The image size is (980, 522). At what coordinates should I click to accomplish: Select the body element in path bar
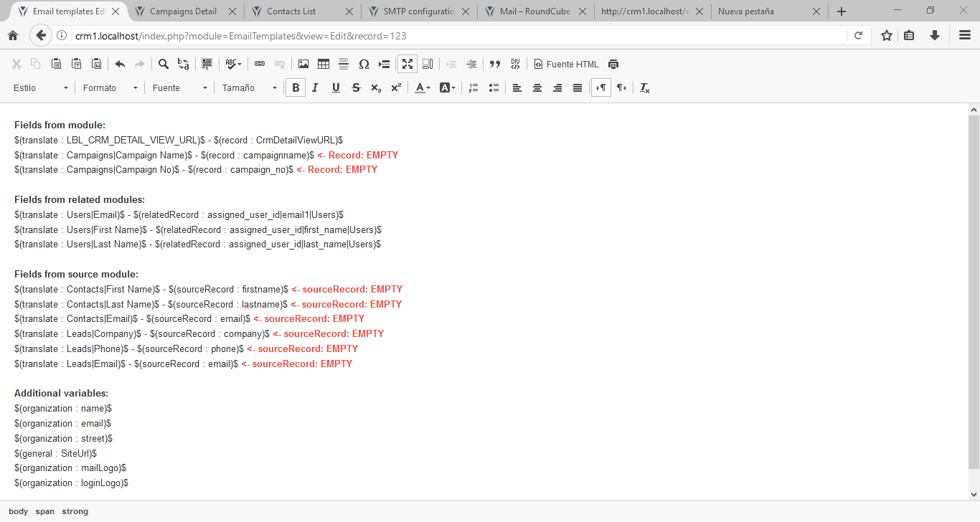(19, 511)
